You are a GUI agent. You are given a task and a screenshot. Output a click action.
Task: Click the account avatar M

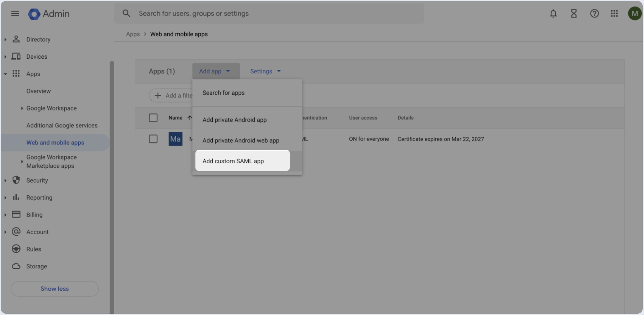[x=634, y=13]
